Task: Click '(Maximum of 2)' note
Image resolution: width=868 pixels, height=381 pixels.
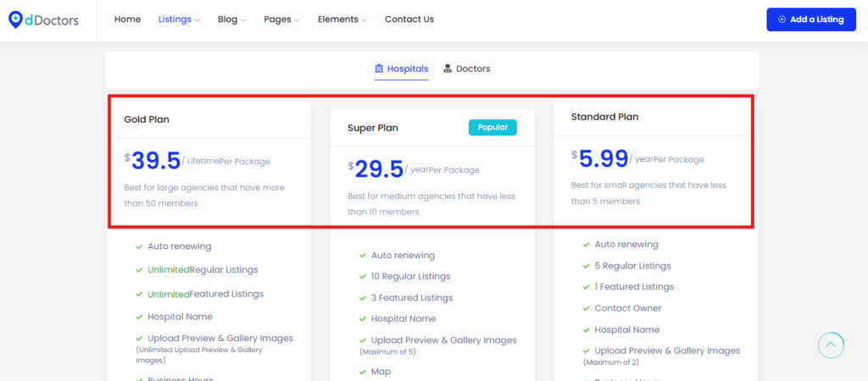Action: [611, 362]
